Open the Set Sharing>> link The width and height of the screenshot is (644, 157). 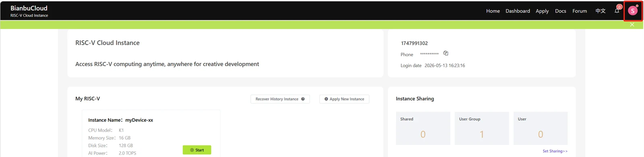tap(555, 151)
